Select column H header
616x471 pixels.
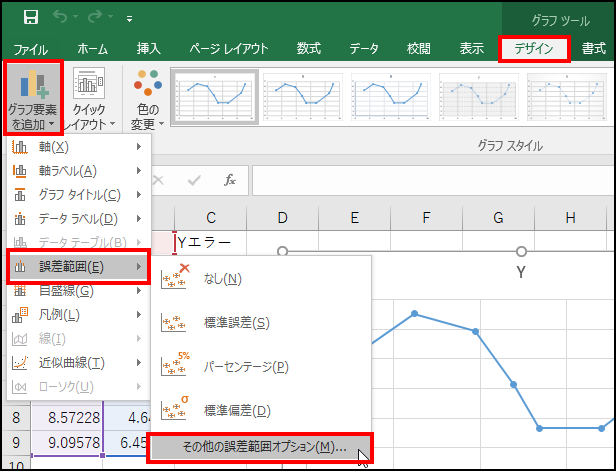(x=570, y=218)
